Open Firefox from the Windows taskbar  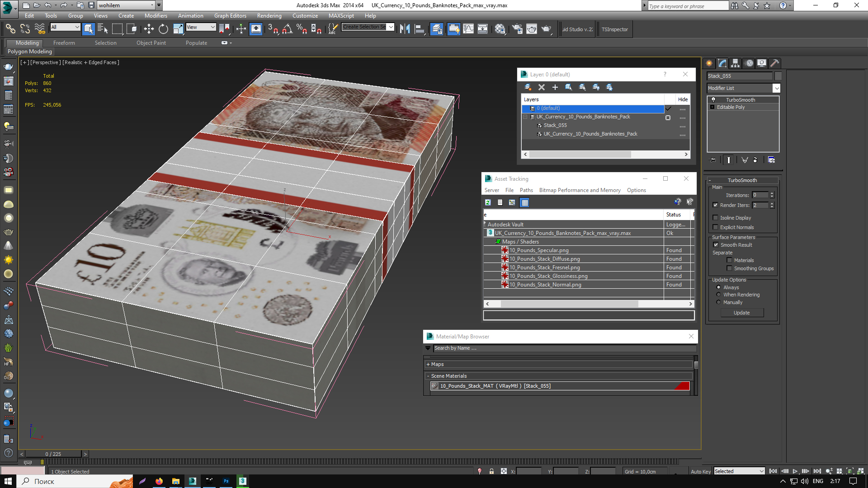tap(159, 481)
